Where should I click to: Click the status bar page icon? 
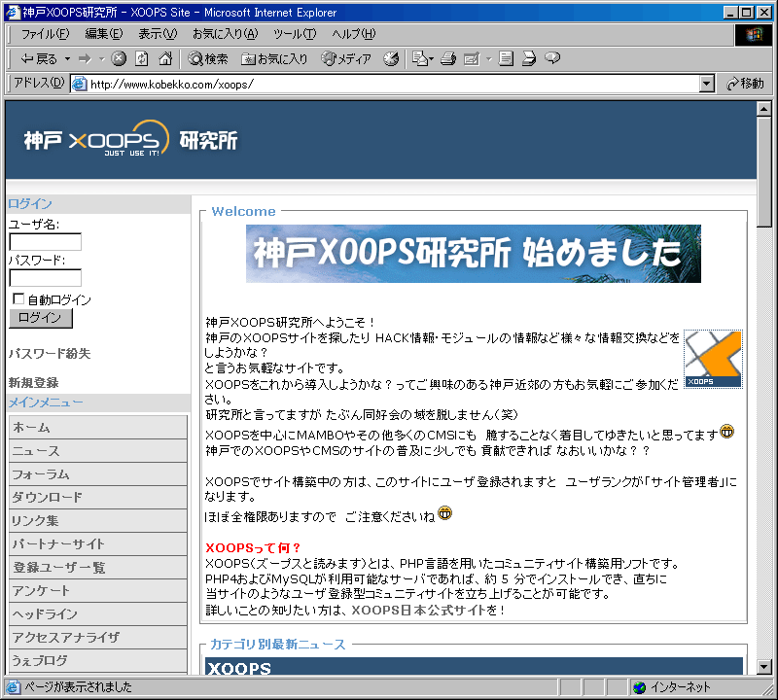pos(13,687)
